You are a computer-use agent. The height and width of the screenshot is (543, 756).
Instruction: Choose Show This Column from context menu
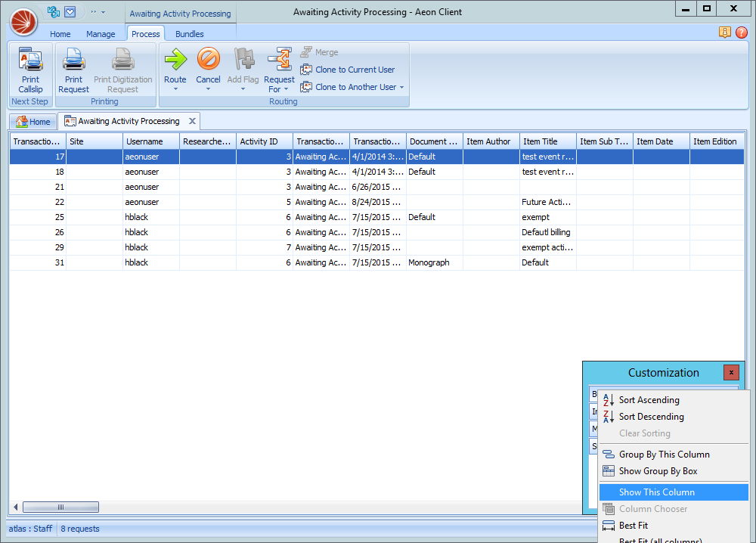tap(656, 492)
